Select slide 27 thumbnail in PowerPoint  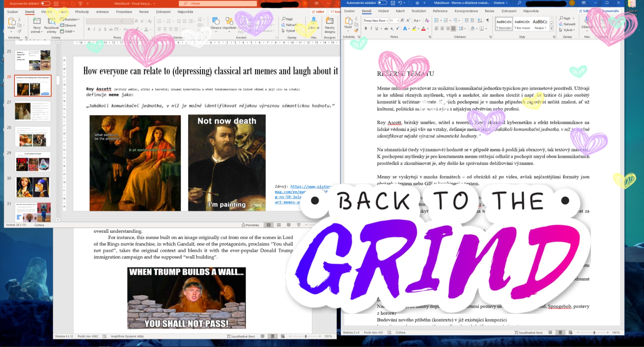click(33, 111)
